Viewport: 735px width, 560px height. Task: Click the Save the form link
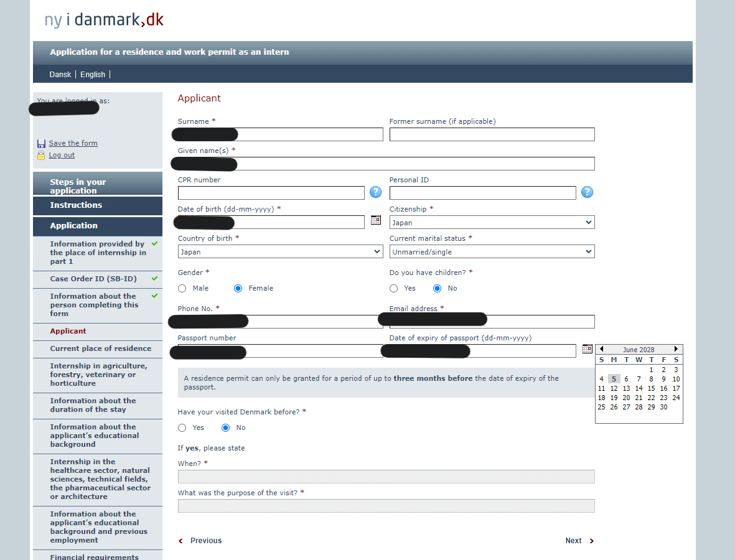pos(73,143)
